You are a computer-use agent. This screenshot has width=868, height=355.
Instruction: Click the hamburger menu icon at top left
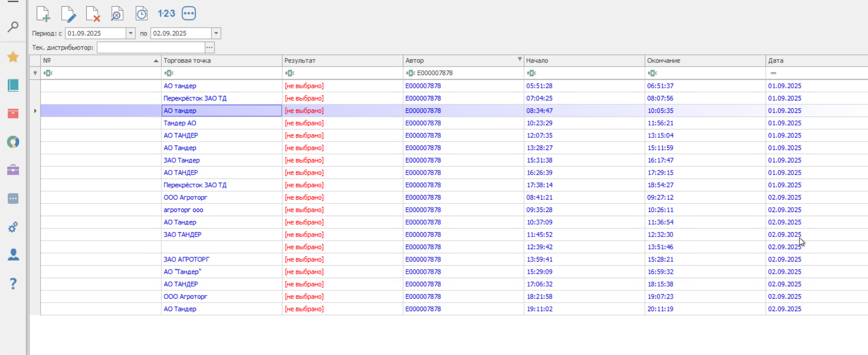click(x=13, y=1)
